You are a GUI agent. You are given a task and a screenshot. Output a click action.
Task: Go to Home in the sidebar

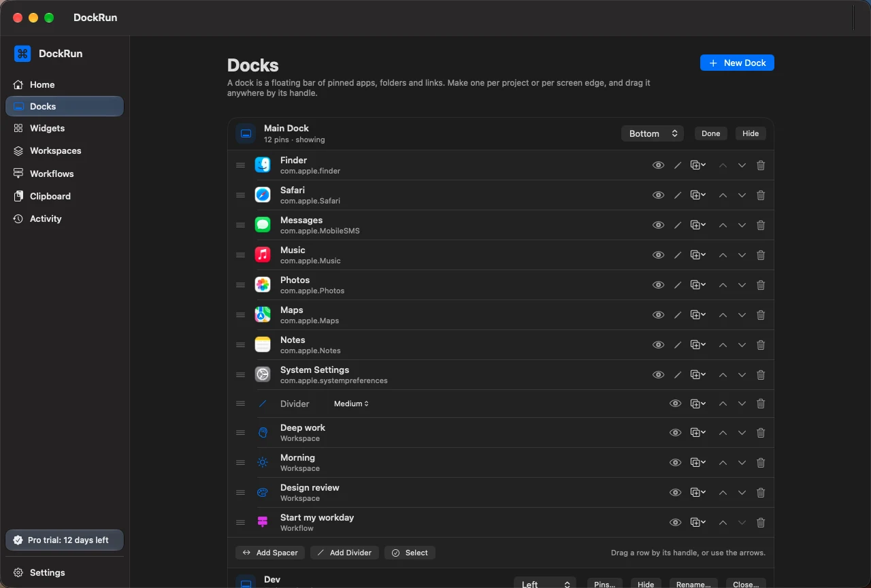65,84
